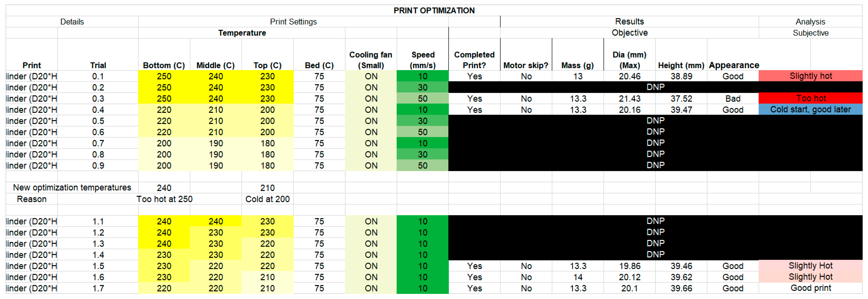Viewport: 868px width, 299px height.
Task: Click the Good print analysis cell
Action: 810,288
